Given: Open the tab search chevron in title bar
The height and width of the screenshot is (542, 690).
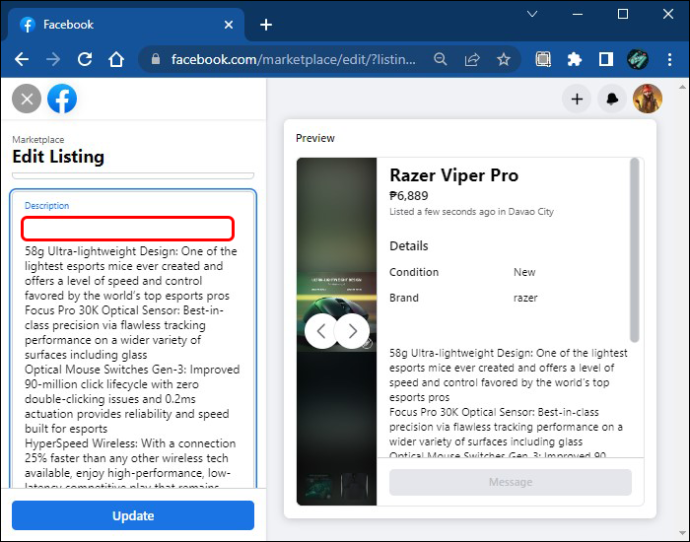Looking at the screenshot, I should (x=532, y=14).
